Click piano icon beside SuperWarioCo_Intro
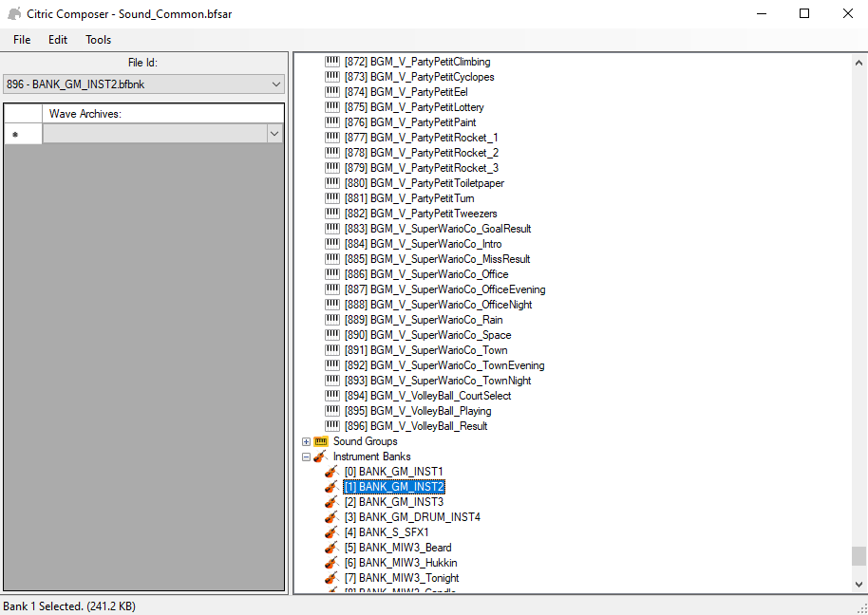868x615 pixels. point(332,244)
